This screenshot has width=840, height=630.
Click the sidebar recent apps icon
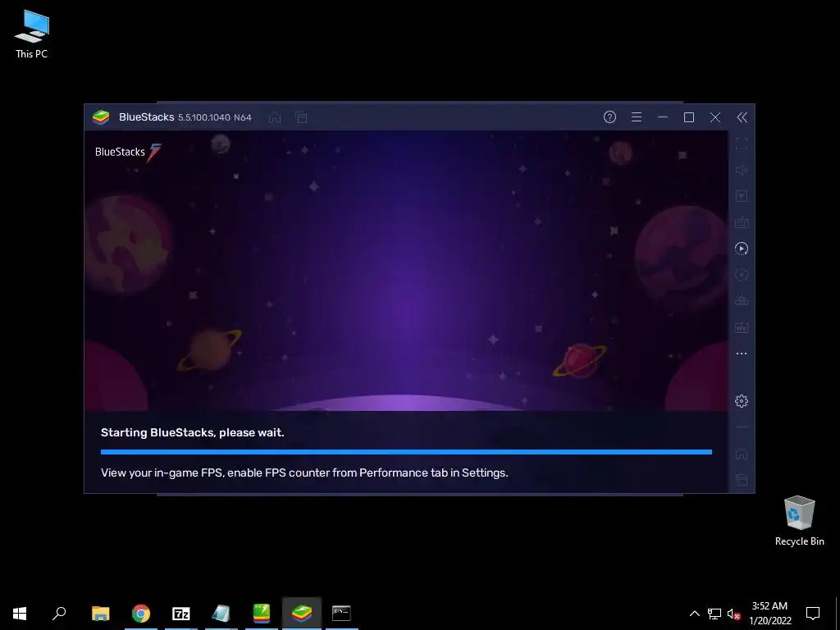point(742,479)
